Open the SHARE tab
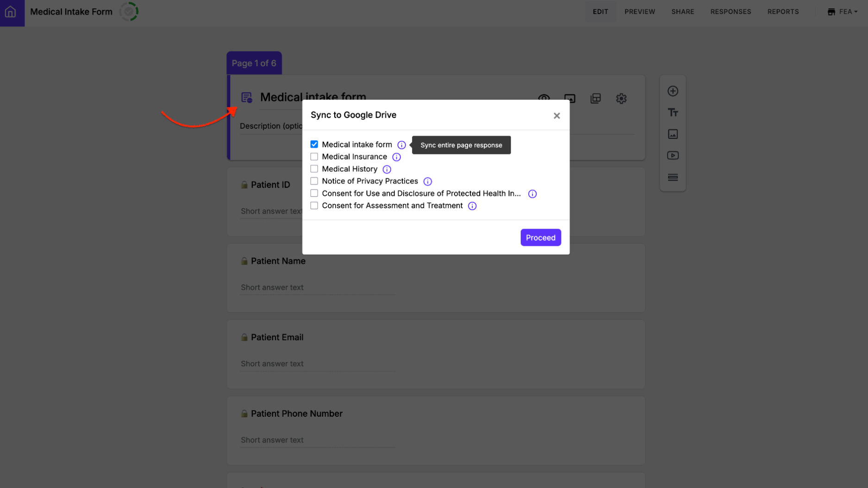 [683, 12]
